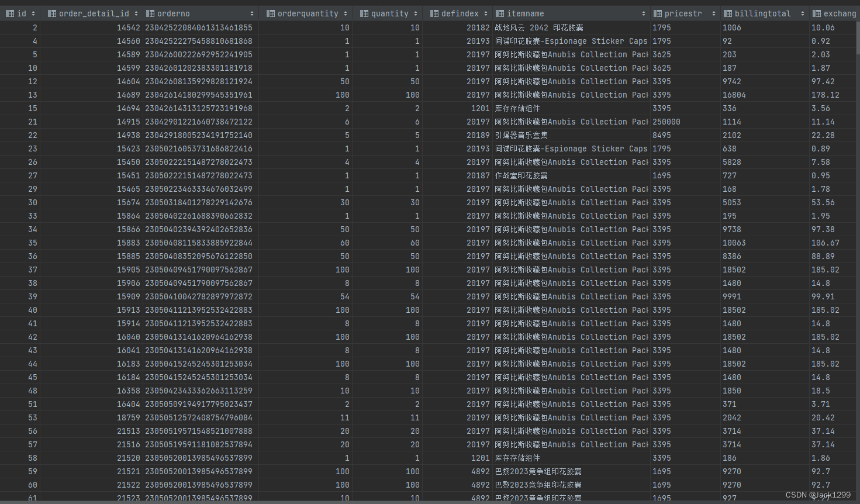This screenshot has width=860, height=504.
Task: Select orderno cell 23042901221640738472122
Action: (200, 122)
